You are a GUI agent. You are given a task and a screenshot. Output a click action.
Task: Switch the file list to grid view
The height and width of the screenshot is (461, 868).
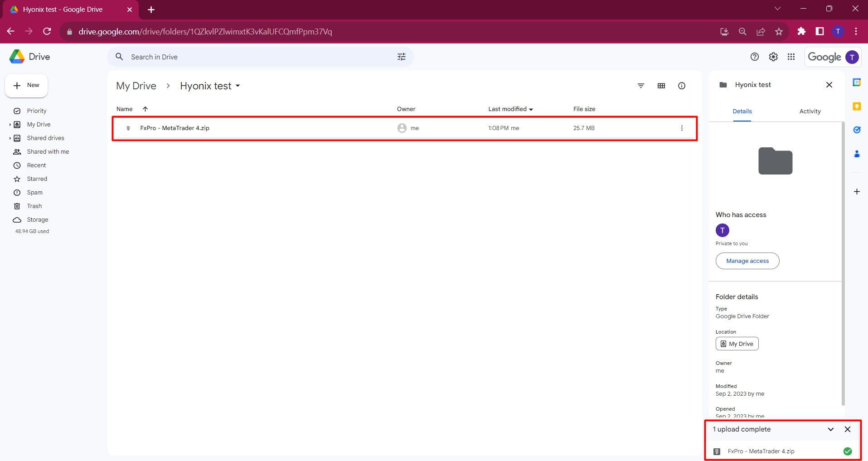[x=661, y=86]
